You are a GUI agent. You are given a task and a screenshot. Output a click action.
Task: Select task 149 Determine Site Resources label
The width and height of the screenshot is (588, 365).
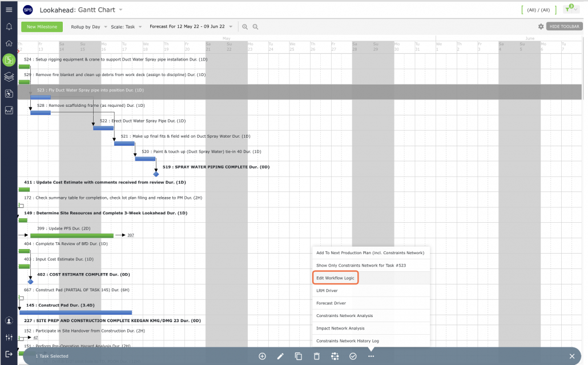(106, 213)
